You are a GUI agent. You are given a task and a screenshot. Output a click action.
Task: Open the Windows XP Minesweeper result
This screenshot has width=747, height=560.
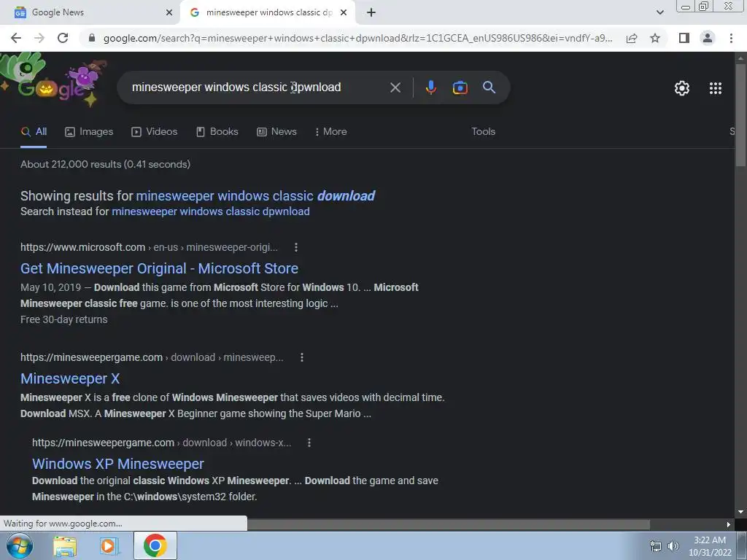click(x=117, y=464)
